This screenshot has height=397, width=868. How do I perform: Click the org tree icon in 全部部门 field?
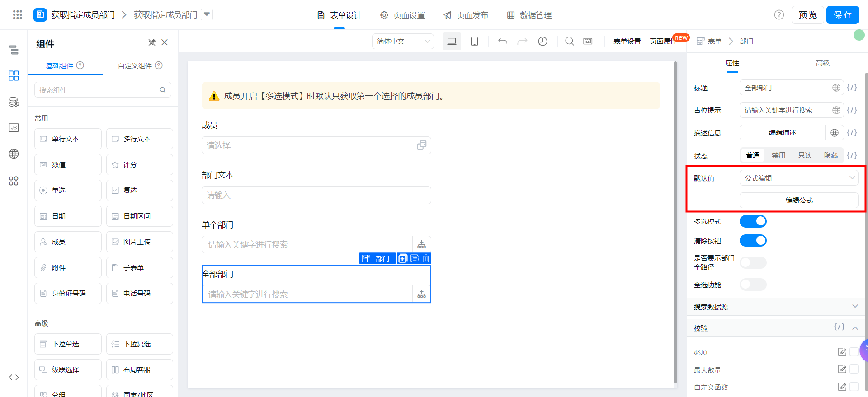point(421,294)
